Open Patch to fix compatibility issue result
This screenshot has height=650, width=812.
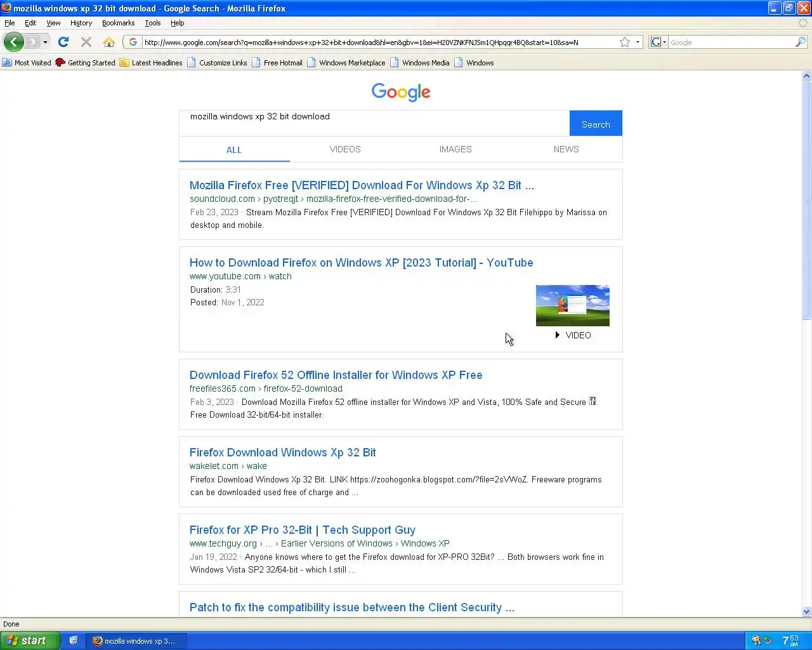click(351, 607)
